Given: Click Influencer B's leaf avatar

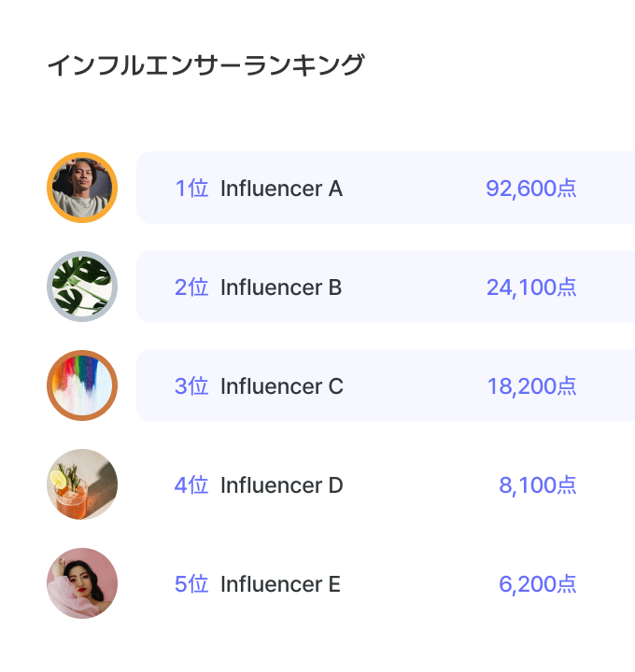Looking at the screenshot, I should 82,287.
